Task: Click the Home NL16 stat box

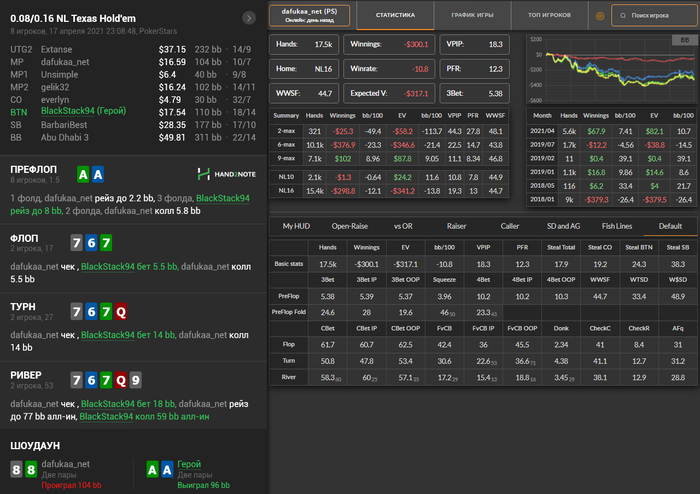Action: [x=304, y=69]
